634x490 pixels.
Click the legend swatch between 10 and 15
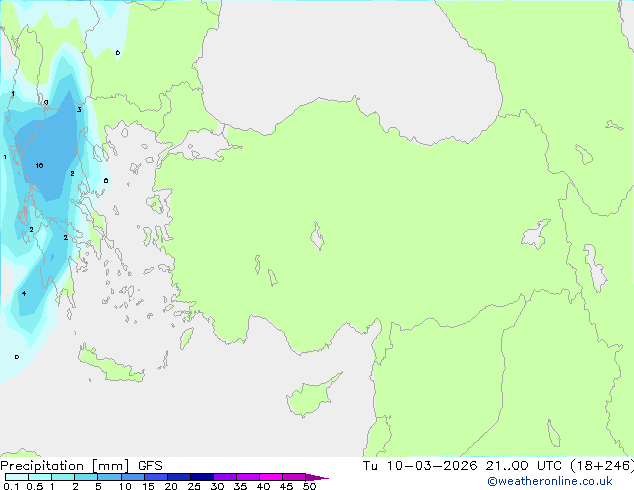tap(133, 477)
